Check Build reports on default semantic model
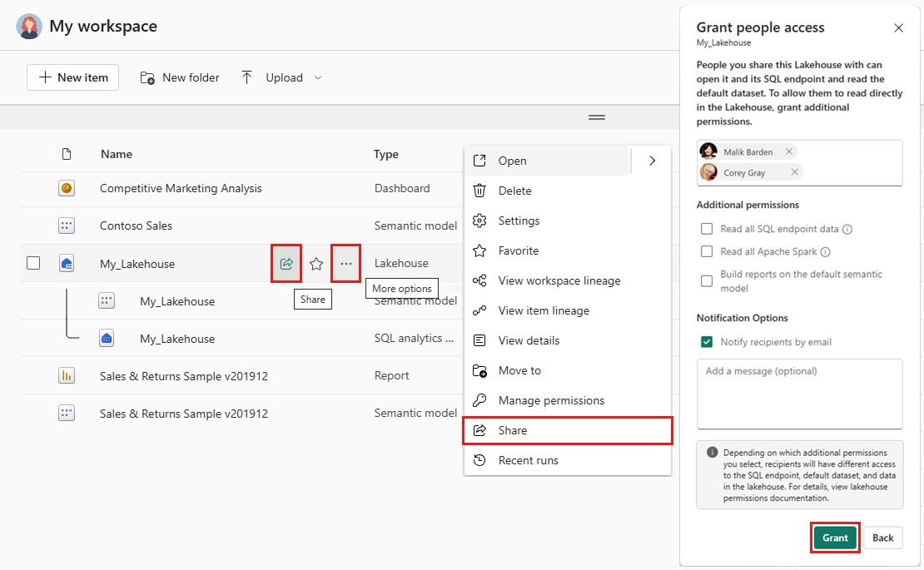 click(707, 281)
